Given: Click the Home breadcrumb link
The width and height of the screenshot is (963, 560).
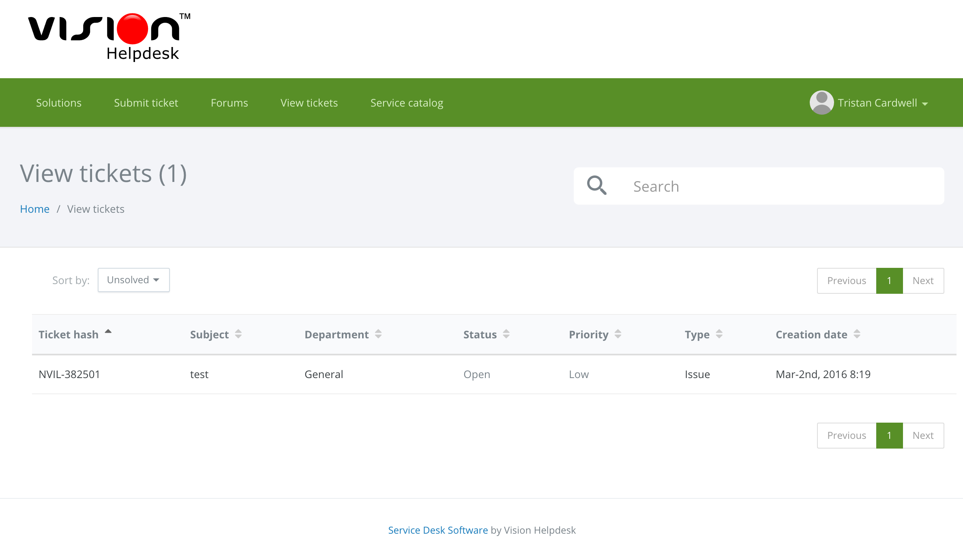Looking at the screenshot, I should (35, 209).
